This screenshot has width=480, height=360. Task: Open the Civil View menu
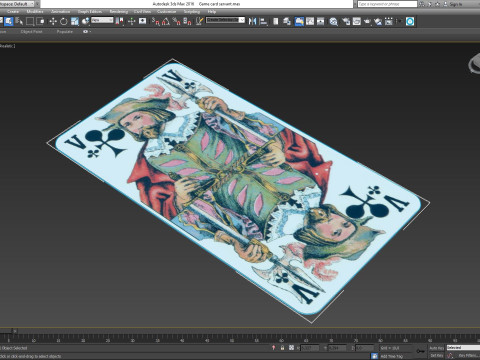pyautogui.click(x=142, y=12)
